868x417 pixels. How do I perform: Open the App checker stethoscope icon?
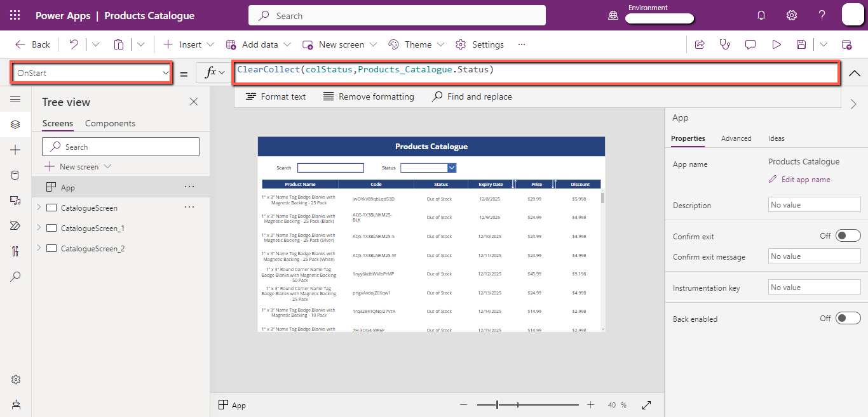(725, 44)
